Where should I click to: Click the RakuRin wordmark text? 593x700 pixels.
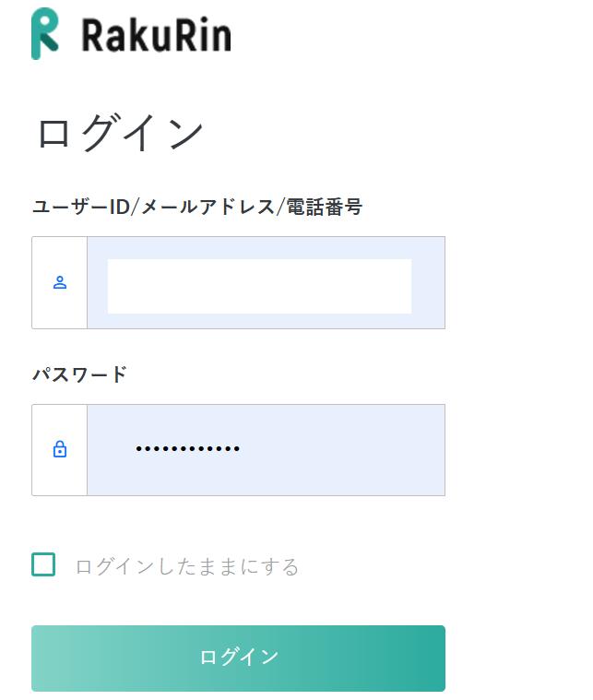[156, 35]
